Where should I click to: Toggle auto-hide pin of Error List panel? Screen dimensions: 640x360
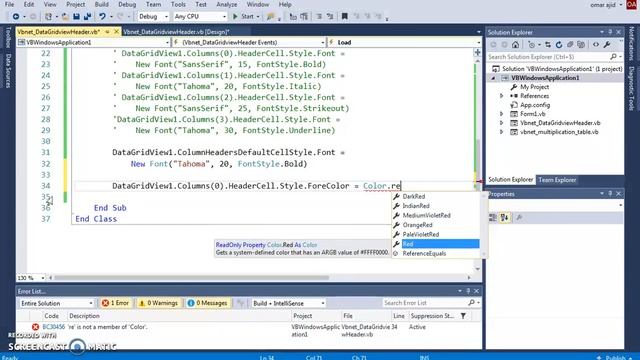click(x=468, y=291)
